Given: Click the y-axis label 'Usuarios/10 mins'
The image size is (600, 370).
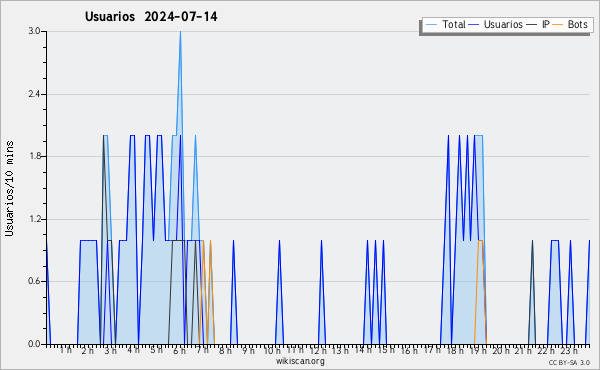Looking at the screenshot, I should click(x=9, y=189).
